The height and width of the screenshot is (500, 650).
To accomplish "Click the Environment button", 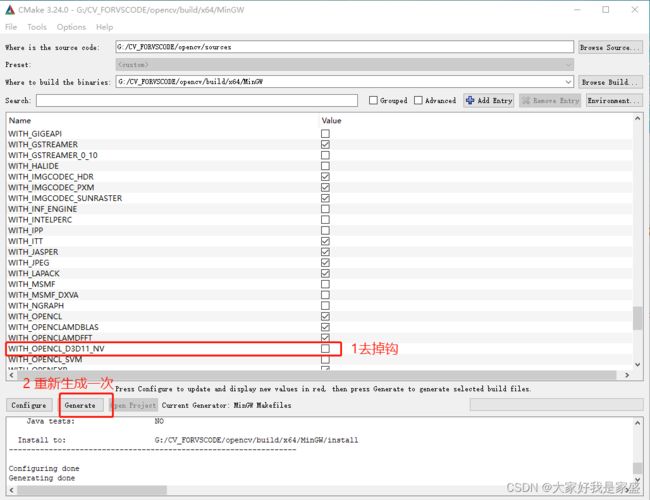I will pyautogui.click(x=614, y=100).
